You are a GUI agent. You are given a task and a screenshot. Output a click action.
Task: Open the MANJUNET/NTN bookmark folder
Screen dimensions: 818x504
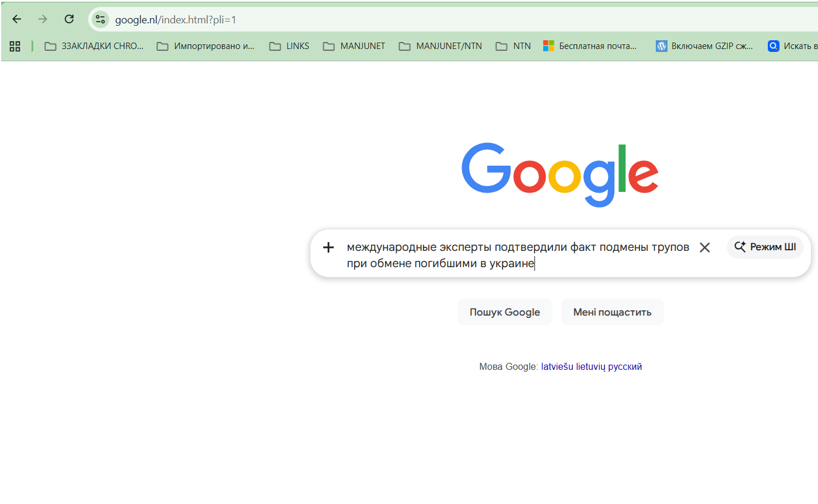click(x=441, y=46)
